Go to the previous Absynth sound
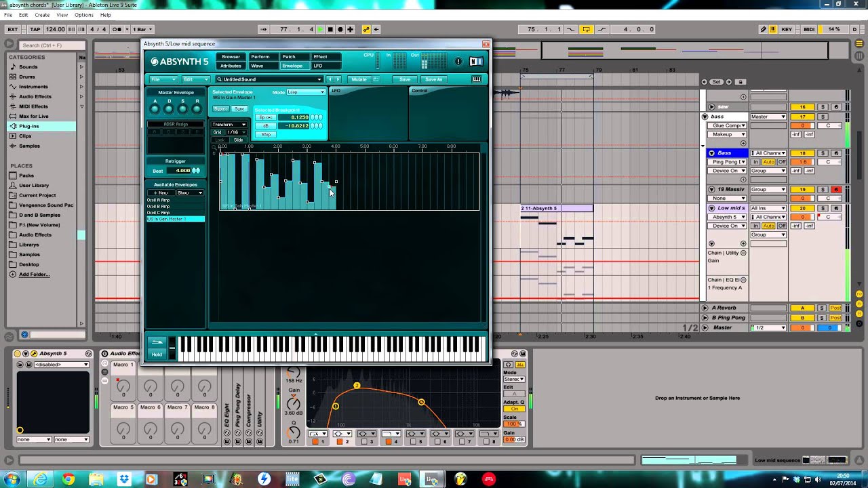Viewport: 868px width, 488px height. 330,79
